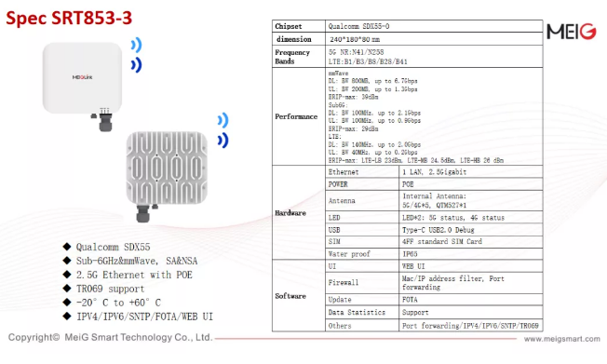Click the MEIG logo at top right
The width and height of the screenshot is (607, 364).
coord(572,32)
